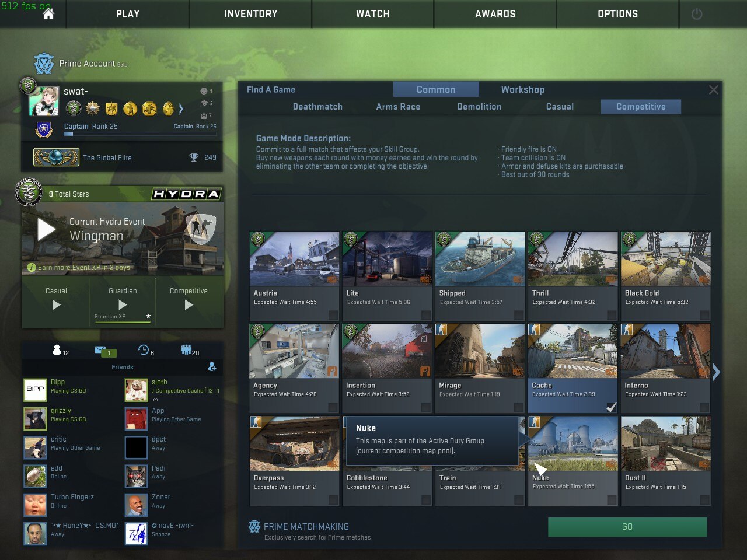Viewport: 747px width, 560px height.
Task: Click friend name critic
Action: coord(58,439)
